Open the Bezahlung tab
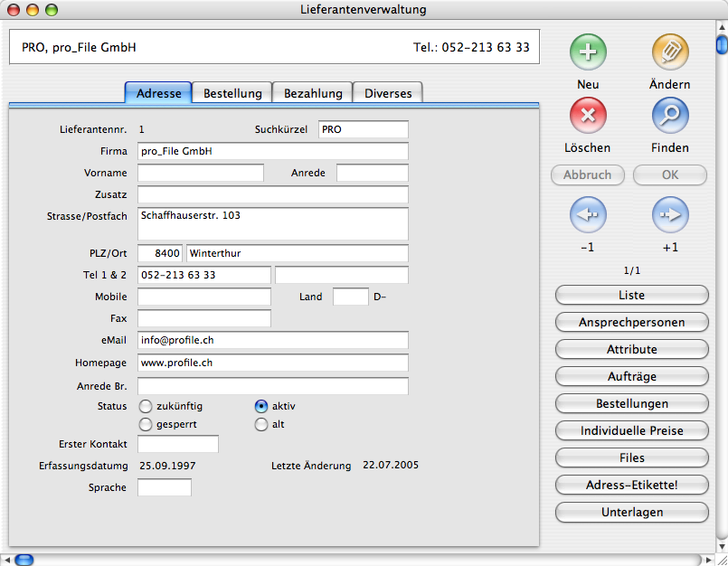Screen dimensions: 728x566 [313, 93]
